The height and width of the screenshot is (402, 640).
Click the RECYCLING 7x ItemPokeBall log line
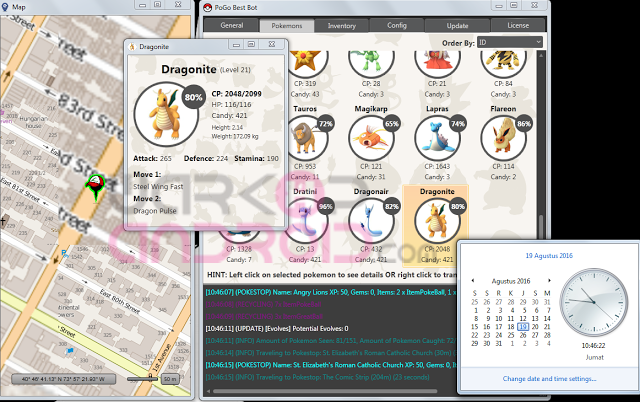pyautogui.click(x=263, y=304)
